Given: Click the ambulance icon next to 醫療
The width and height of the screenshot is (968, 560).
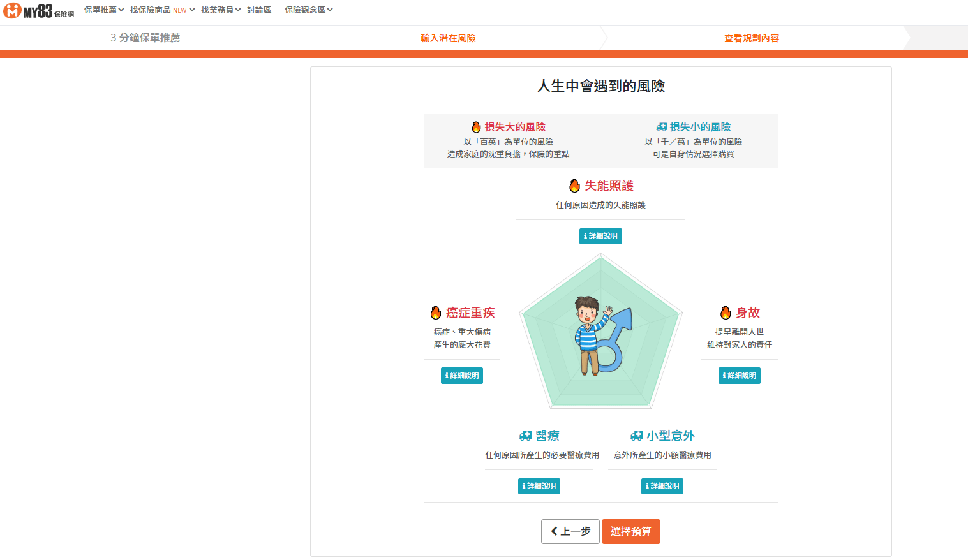Looking at the screenshot, I should point(526,436).
